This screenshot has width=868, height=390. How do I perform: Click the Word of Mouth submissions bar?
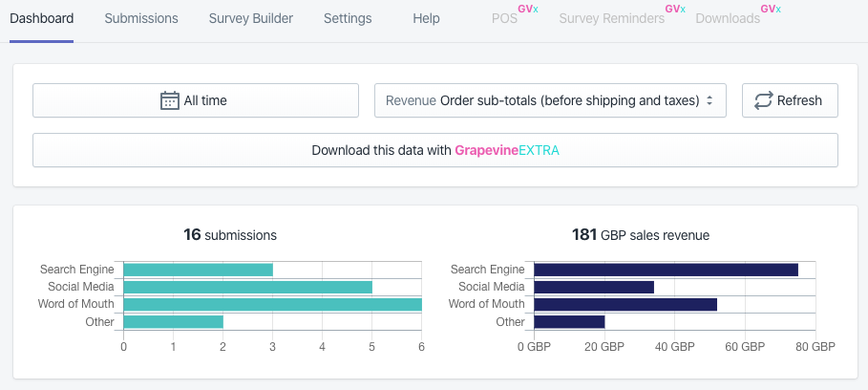272,304
